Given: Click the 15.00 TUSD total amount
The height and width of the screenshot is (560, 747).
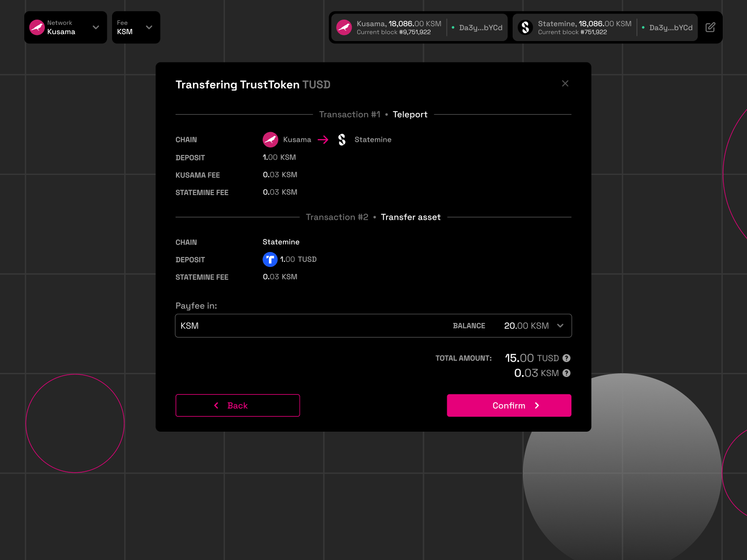Looking at the screenshot, I should 532,358.
